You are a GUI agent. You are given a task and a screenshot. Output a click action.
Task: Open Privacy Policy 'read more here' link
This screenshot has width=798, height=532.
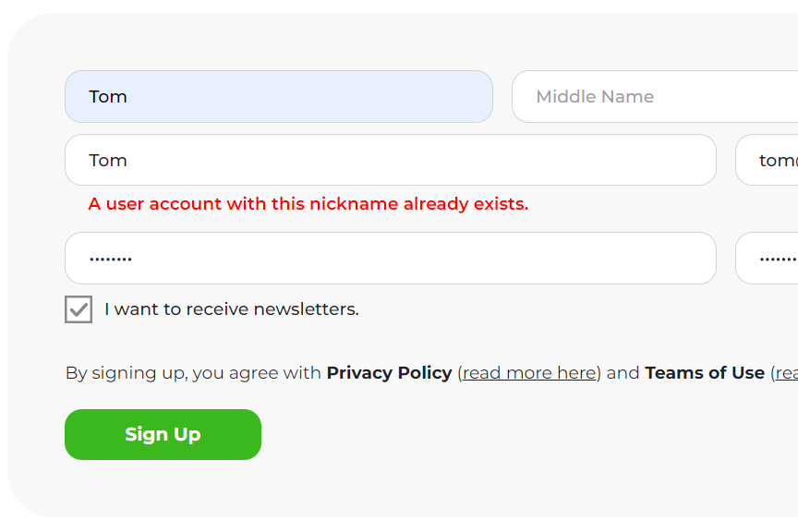(529, 372)
